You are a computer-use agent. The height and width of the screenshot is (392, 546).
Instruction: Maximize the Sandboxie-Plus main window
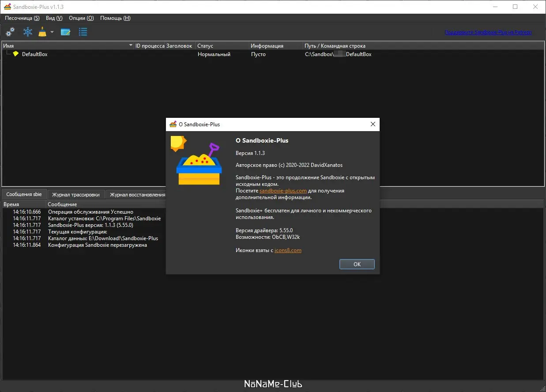click(x=515, y=7)
